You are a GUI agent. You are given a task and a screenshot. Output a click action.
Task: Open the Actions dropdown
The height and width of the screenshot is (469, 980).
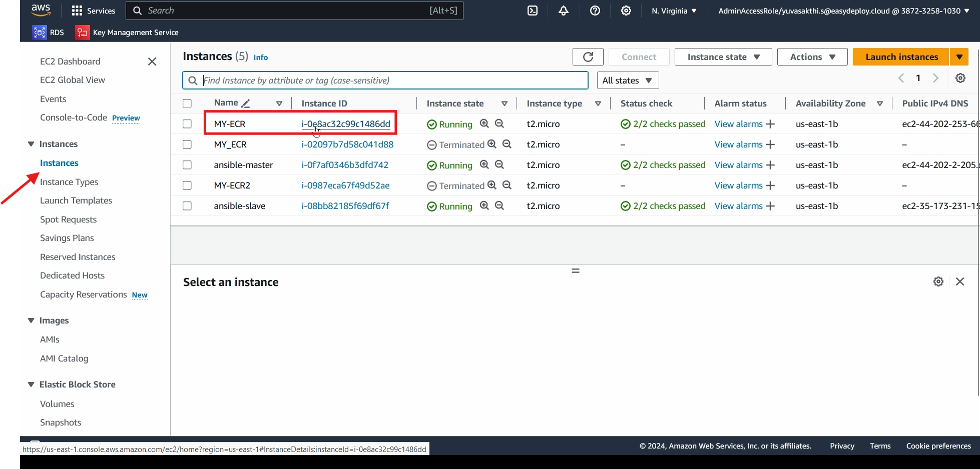[812, 57]
